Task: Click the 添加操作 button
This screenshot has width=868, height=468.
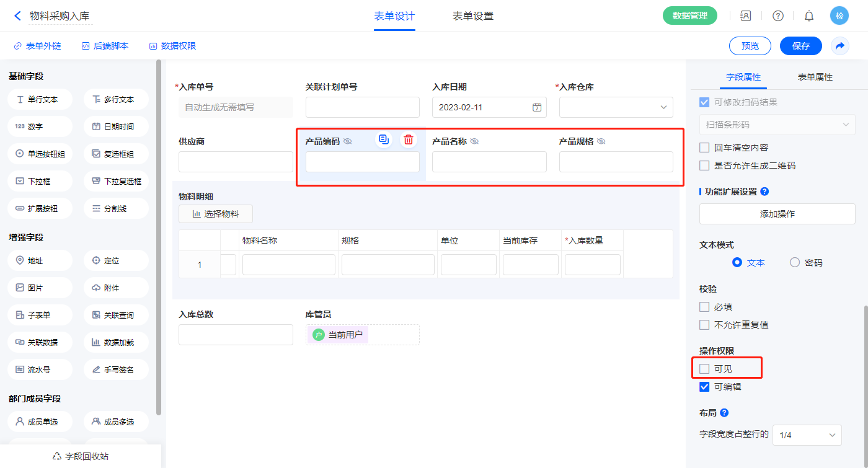Action: point(777,214)
